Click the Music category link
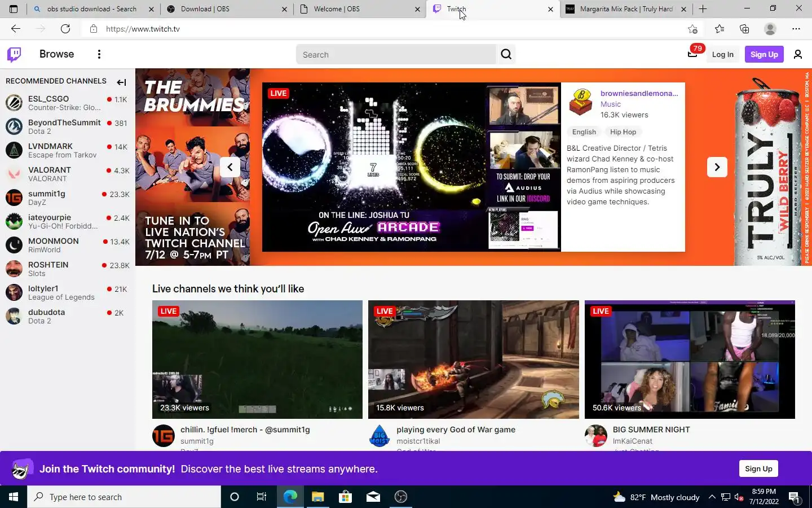 (x=610, y=104)
